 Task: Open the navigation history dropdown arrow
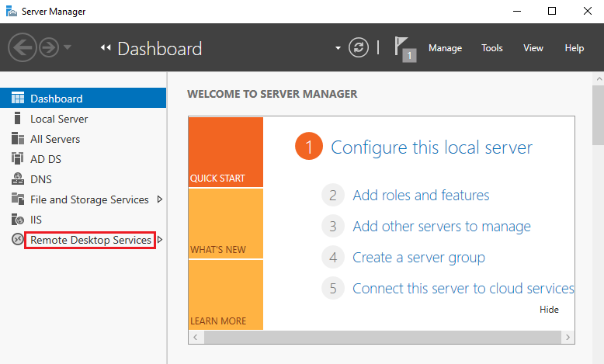pyautogui.click(x=68, y=48)
